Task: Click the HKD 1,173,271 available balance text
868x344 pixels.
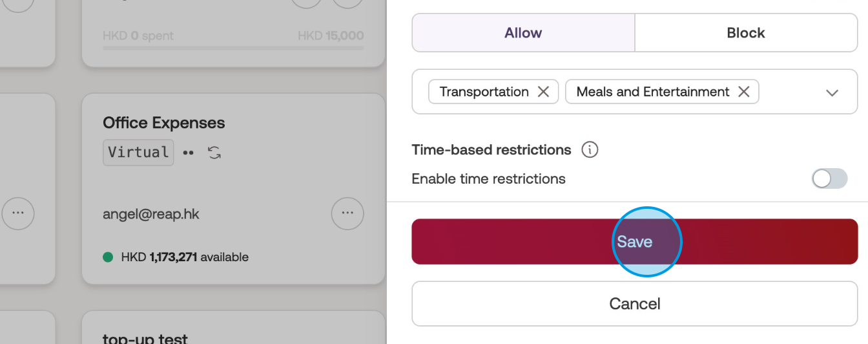Action: click(x=185, y=257)
